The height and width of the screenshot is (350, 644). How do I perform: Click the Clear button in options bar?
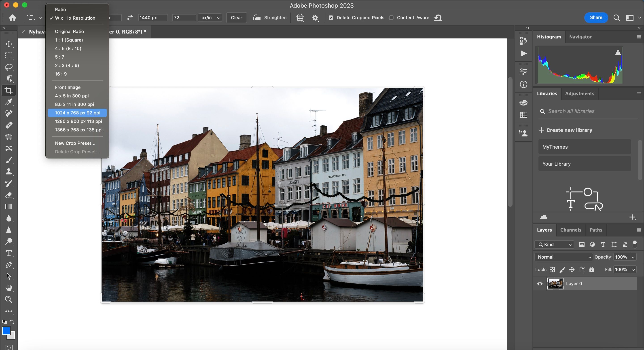236,17
